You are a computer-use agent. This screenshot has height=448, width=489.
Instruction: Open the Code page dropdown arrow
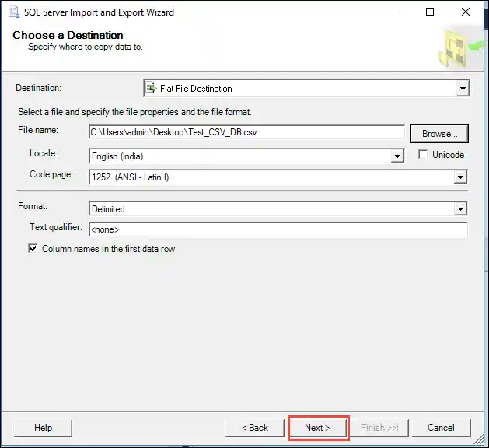[460, 177]
